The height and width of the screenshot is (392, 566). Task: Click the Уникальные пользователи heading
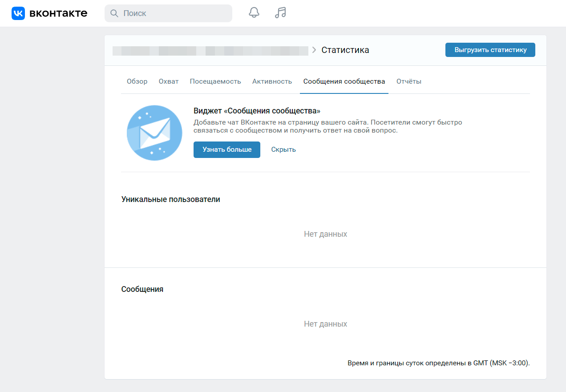pos(171,199)
